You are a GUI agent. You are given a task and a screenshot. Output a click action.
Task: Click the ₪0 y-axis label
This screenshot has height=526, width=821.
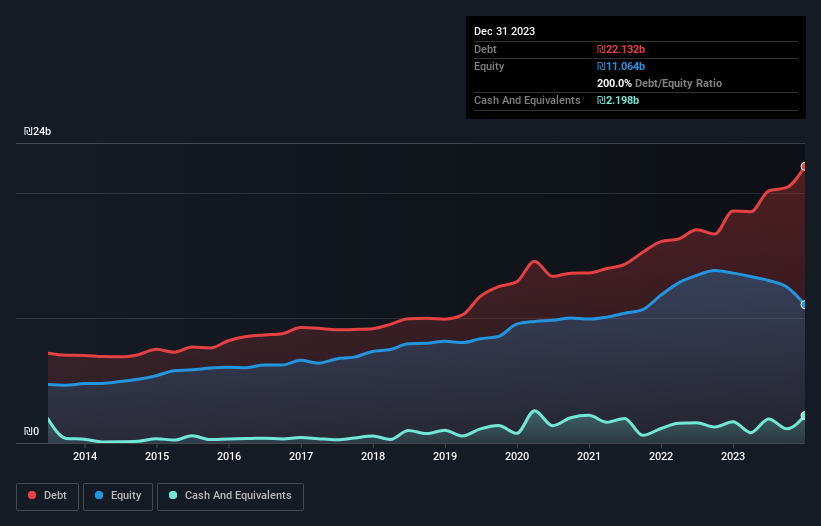point(31,431)
